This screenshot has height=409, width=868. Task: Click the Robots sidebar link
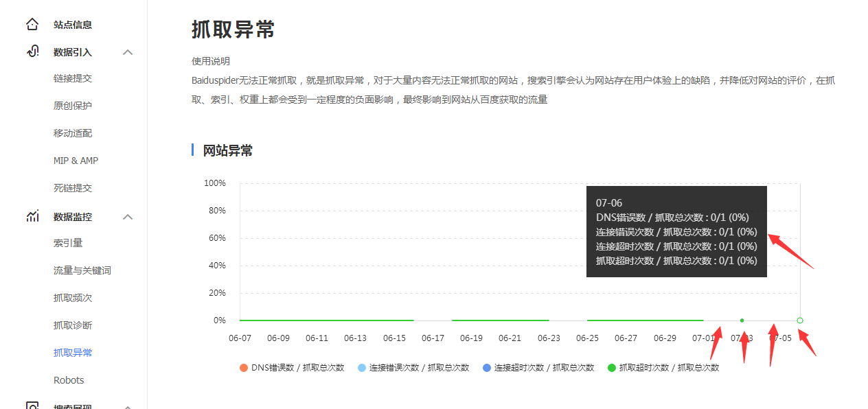69,379
